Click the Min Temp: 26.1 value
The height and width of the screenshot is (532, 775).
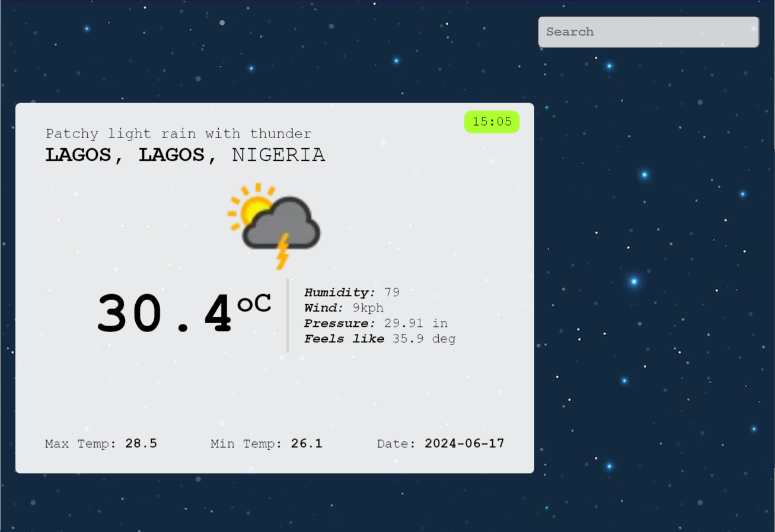pos(266,444)
